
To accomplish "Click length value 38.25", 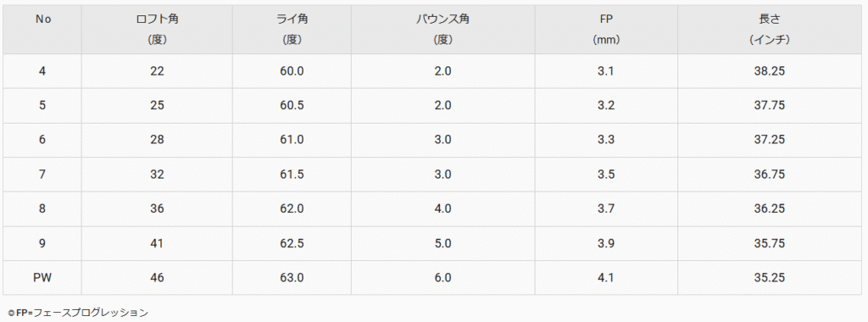I will (x=769, y=71).
